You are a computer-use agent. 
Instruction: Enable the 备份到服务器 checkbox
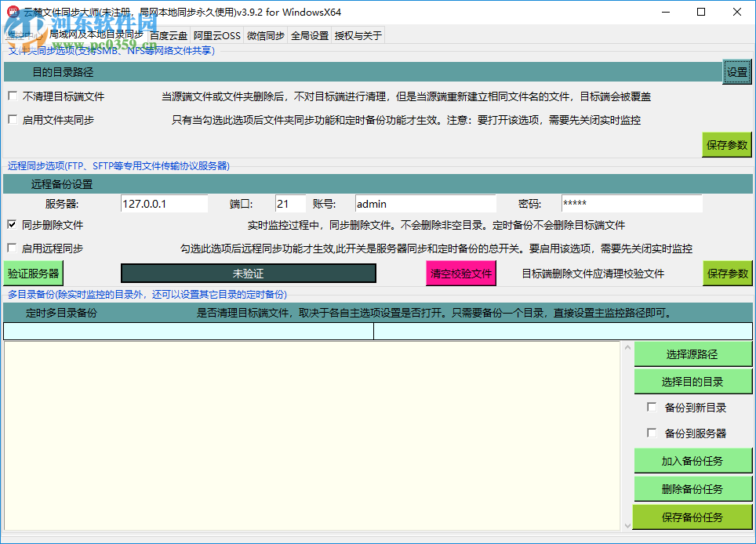click(x=652, y=433)
